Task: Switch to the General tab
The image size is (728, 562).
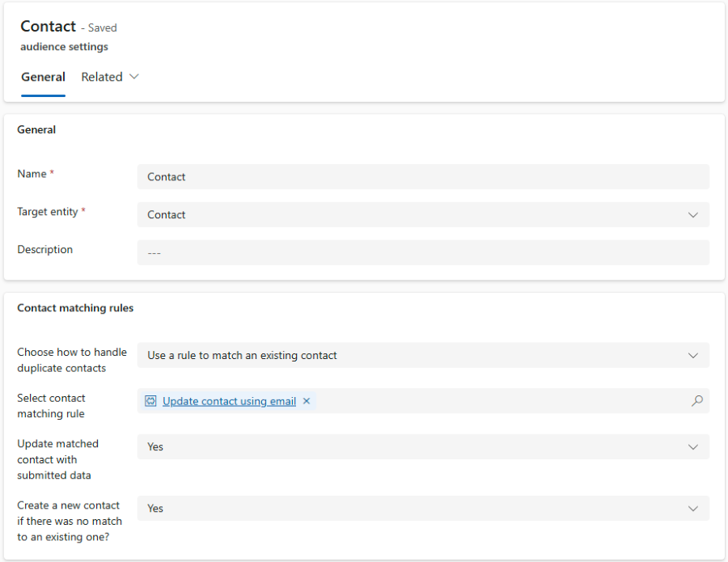Action: 43,77
